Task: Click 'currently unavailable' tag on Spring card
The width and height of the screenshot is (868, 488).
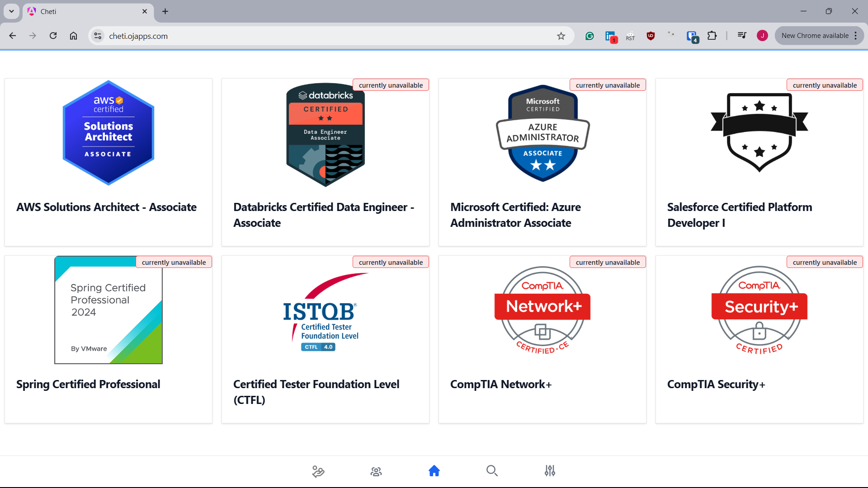Action: coord(174,262)
